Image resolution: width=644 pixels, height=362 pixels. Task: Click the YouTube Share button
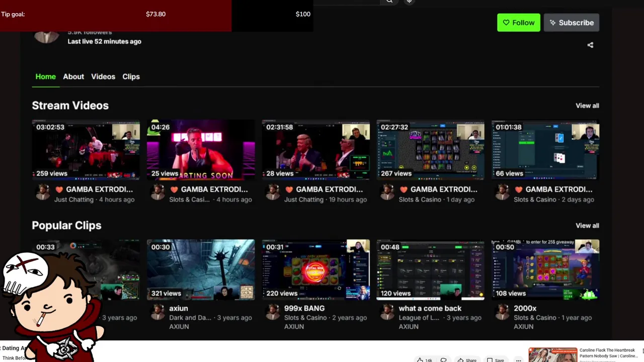pyautogui.click(x=467, y=359)
